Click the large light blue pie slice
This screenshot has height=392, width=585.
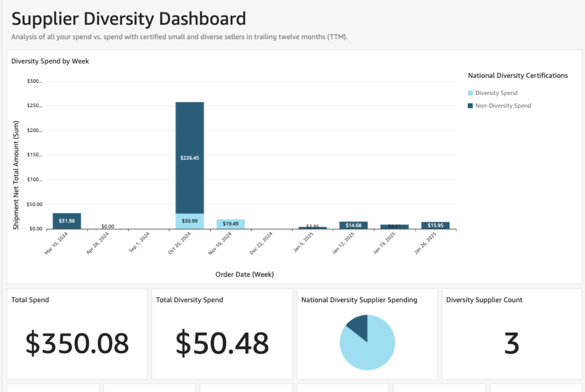click(369, 349)
